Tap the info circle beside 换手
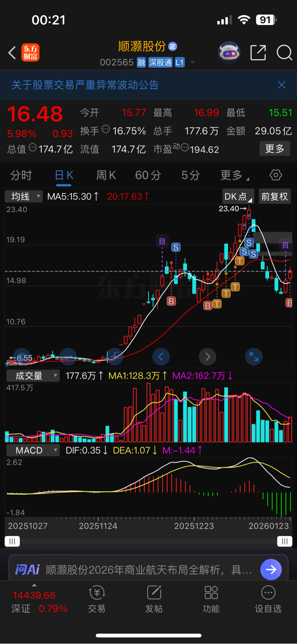Screen dimensions: 297x644 (106, 130)
